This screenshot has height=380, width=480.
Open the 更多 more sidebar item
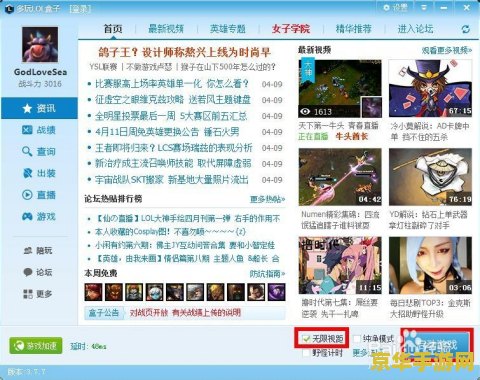click(39, 294)
